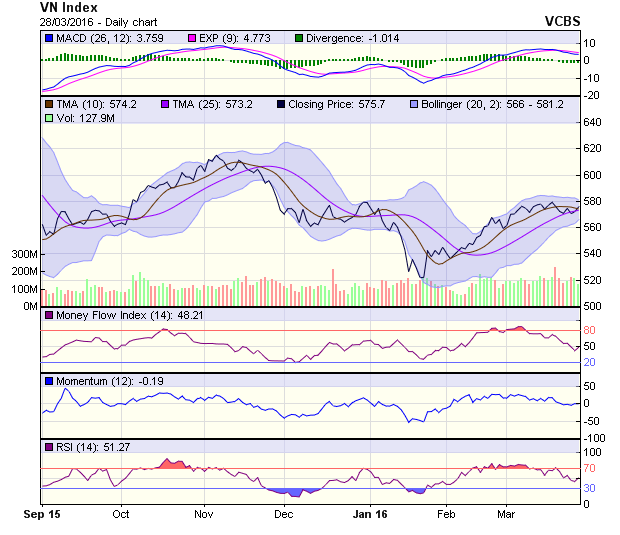Click the magenta EXP (9) legend swatch
The width and height of the screenshot is (620, 535).
pos(195,38)
